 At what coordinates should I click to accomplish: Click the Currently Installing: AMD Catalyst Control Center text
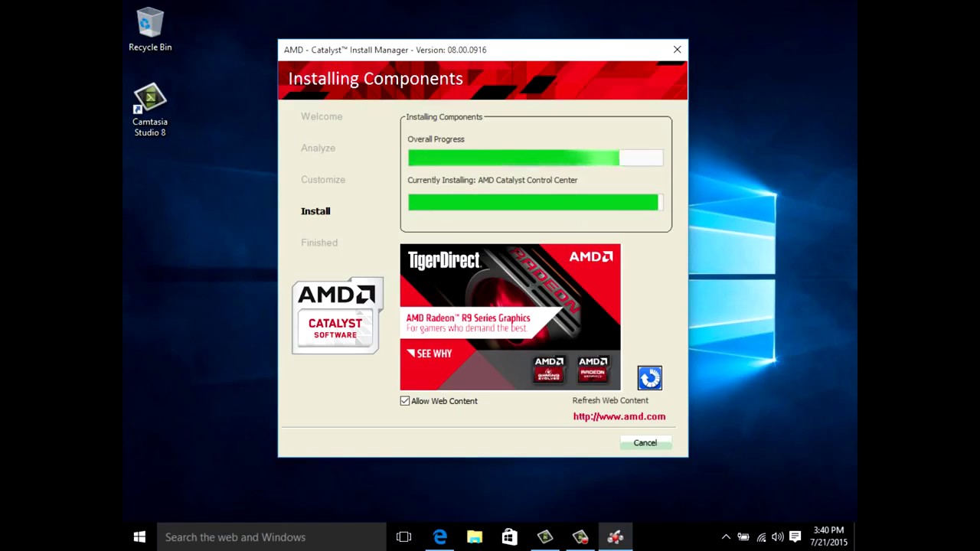[492, 180]
